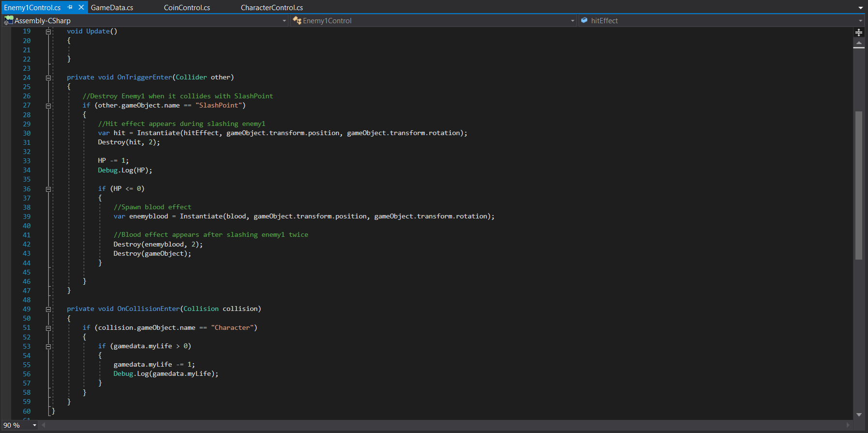The image size is (868, 433).
Task: Click the //Hit effect appears comment line
Action: click(181, 124)
